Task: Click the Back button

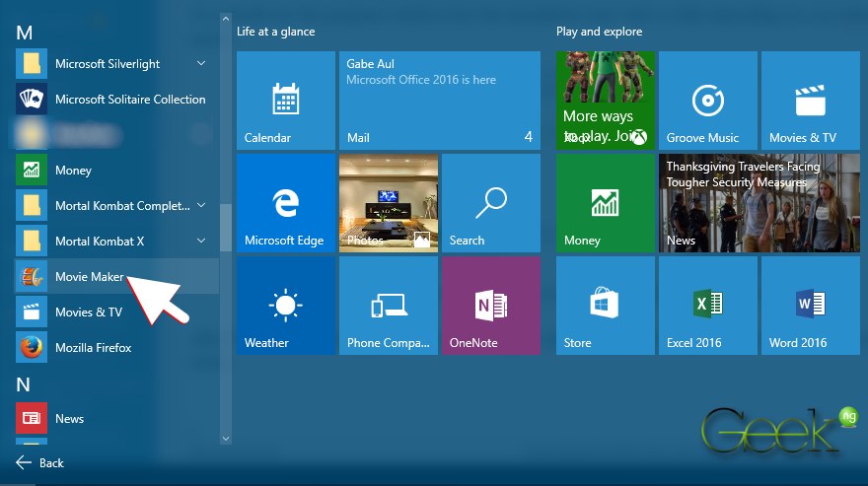Action: click(x=39, y=462)
